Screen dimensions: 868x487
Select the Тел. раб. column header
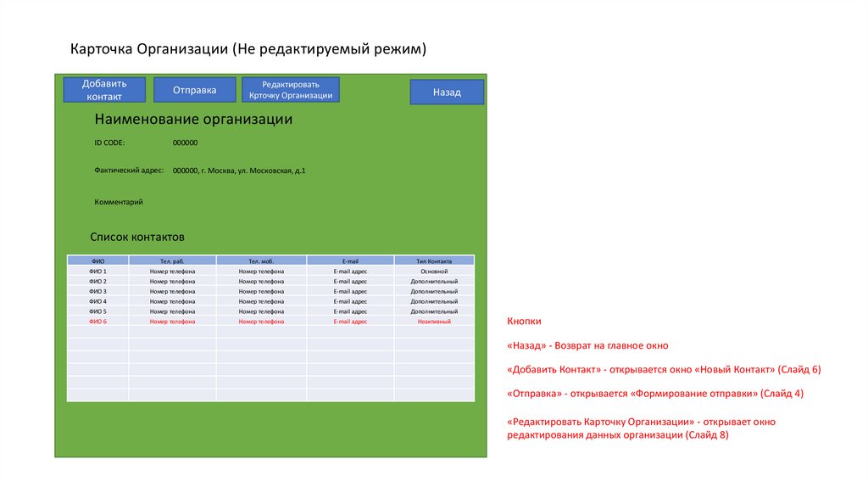(172, 261)
